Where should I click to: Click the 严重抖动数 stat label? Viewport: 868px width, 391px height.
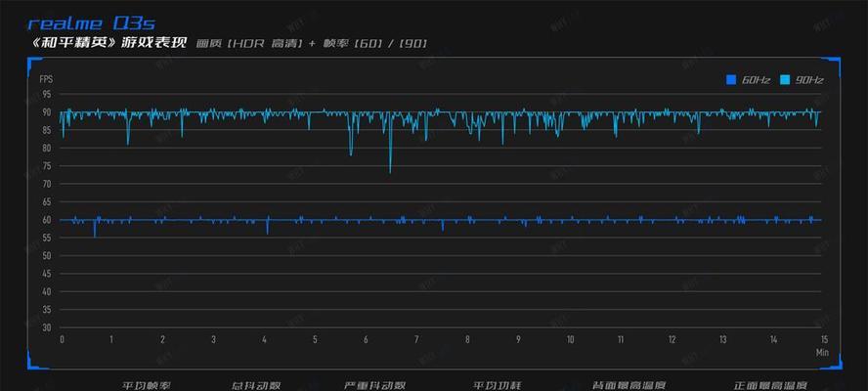pos(375,385)
